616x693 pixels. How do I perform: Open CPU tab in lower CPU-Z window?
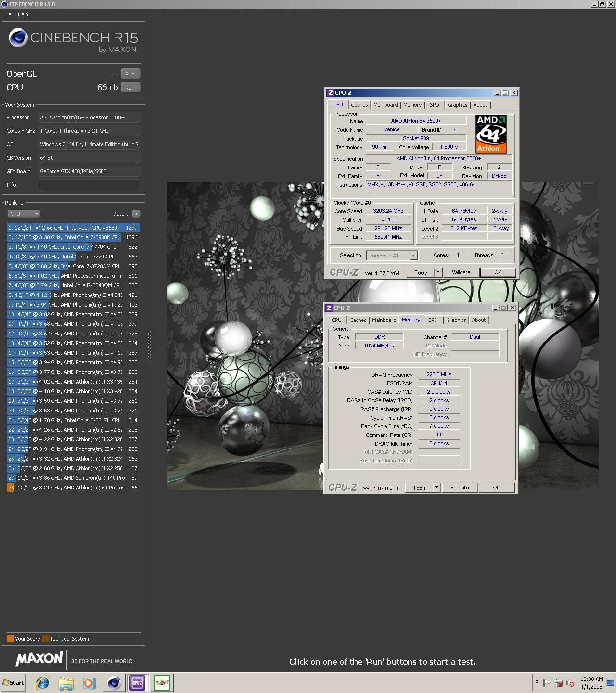[336, 320]
